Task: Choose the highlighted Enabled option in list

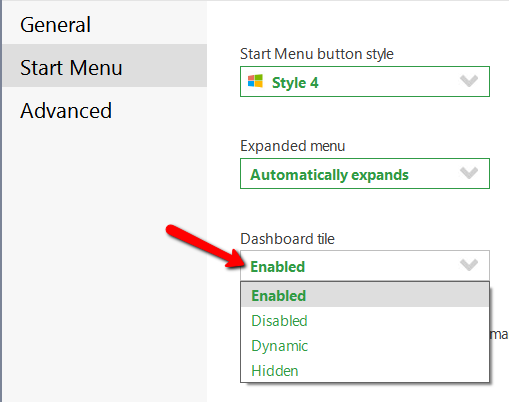Action: [365, 295]
